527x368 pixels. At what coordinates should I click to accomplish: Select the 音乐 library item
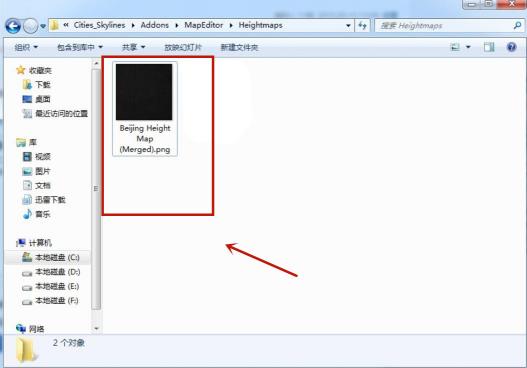tap(37, 214)
